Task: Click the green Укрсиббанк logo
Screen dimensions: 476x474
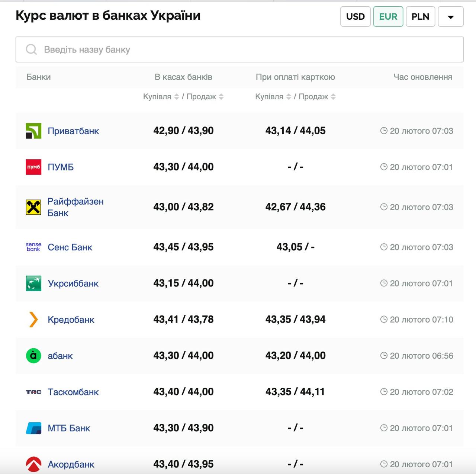Action: point(33,284)
